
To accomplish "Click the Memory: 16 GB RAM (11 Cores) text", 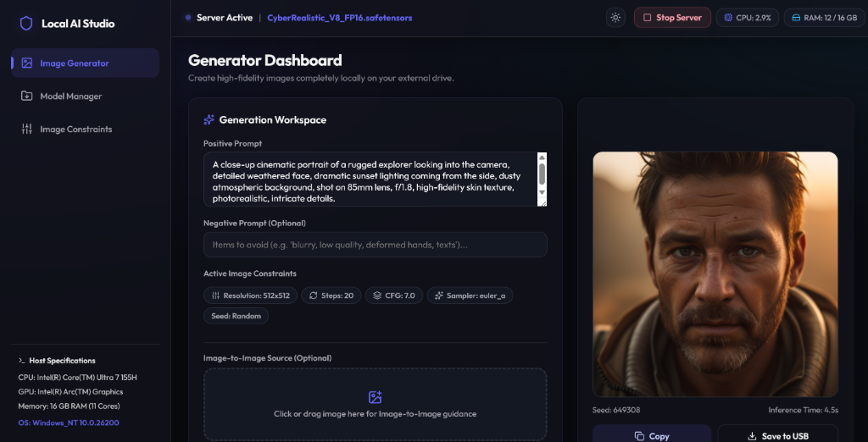I will click(x=70, y=406).
